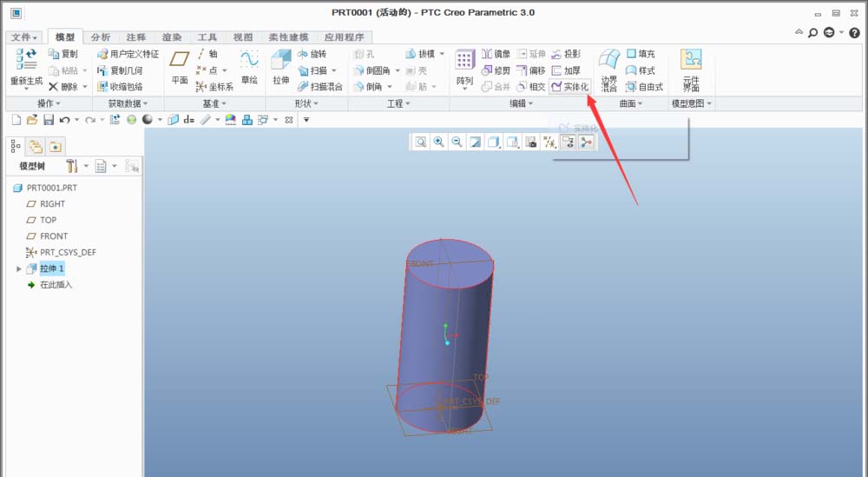Viewport: 868px width, 477px height.
Task: Select the 加厚 (Thicken) tool
Action: coord(566,70)
